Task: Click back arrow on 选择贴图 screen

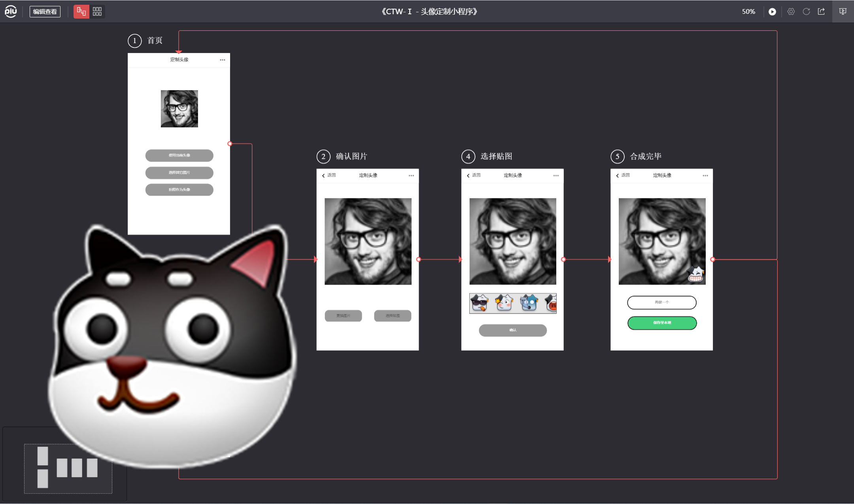Action: [468, 176]
